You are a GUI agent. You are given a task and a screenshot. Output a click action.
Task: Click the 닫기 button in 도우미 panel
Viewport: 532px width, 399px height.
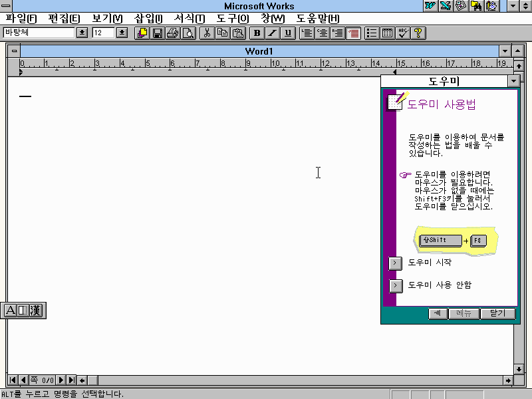pyautogui.click(x=497, y=313)
